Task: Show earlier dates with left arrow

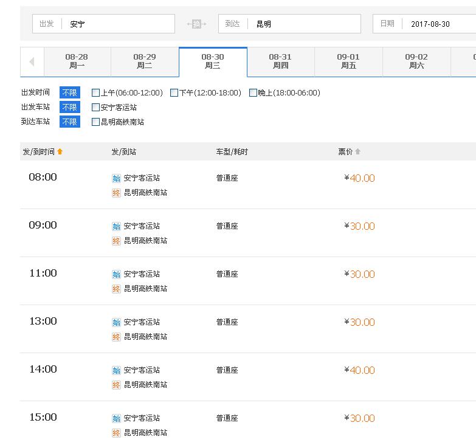Action: [x=32, y=61]
